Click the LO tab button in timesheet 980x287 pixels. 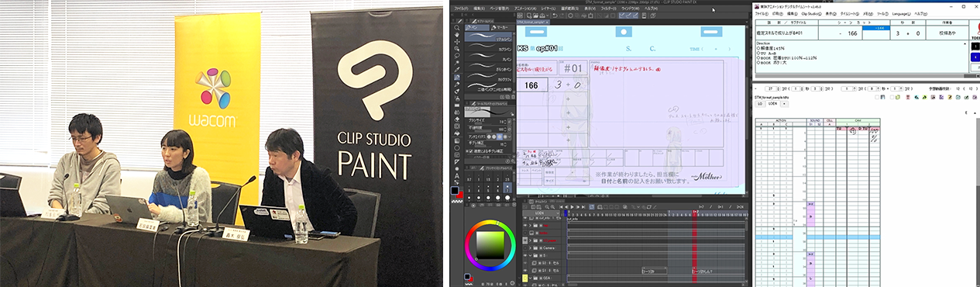(760, 103)
